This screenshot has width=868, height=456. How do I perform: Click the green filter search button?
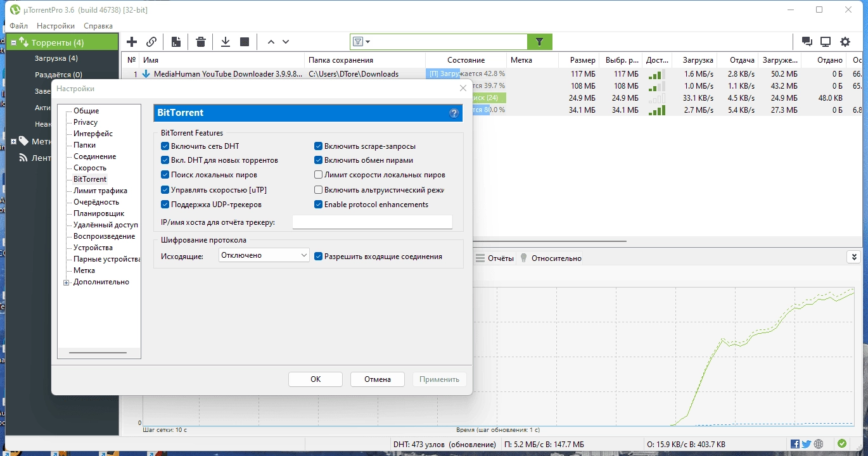(540, 42)
